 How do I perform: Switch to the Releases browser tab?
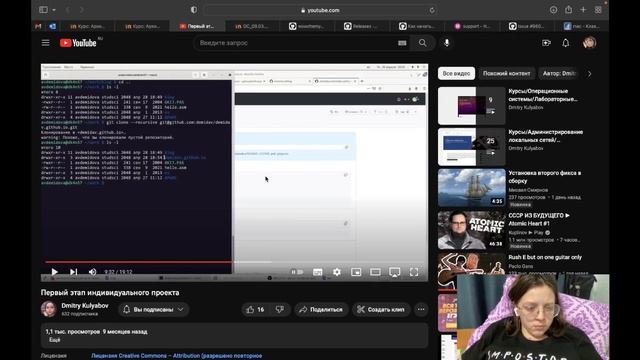coord(361,26)
